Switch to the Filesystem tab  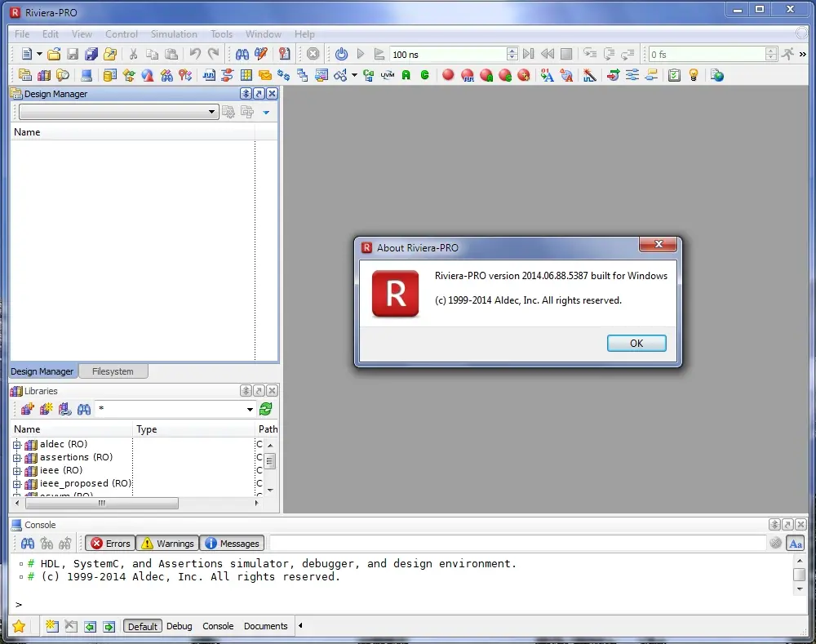(x=113, y=371)
